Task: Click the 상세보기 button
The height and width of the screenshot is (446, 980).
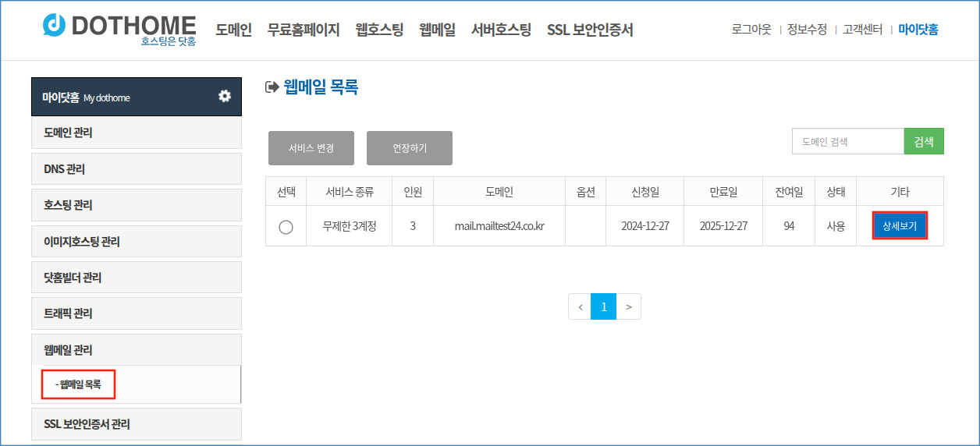Action: (x=900, y=226)
